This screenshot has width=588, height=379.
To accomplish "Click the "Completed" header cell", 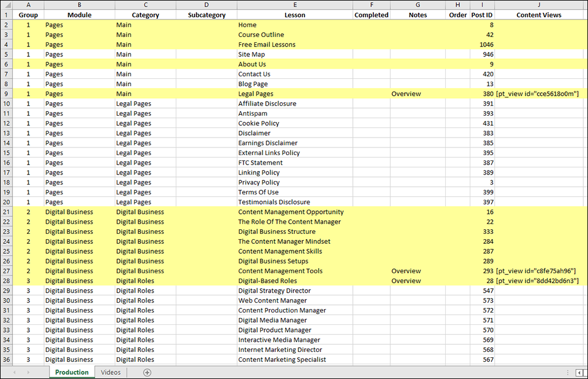I will point(371,15).
